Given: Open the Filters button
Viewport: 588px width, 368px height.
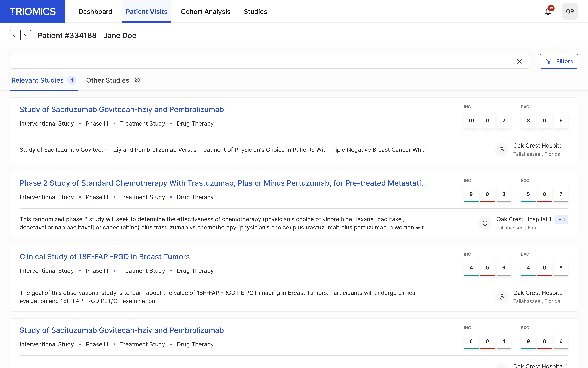Looking at the screenshot, I should click(559, 61).
